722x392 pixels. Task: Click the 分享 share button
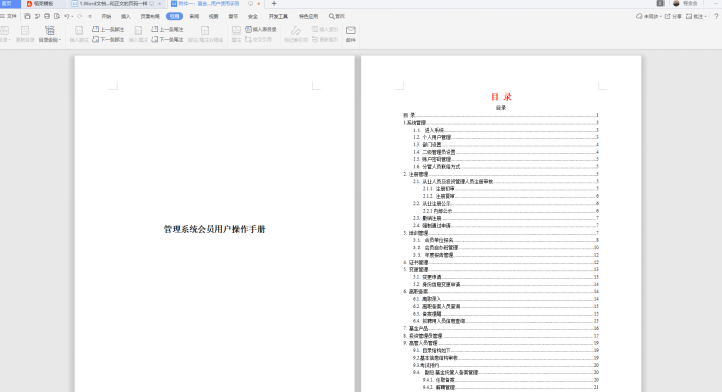(673, 16)
